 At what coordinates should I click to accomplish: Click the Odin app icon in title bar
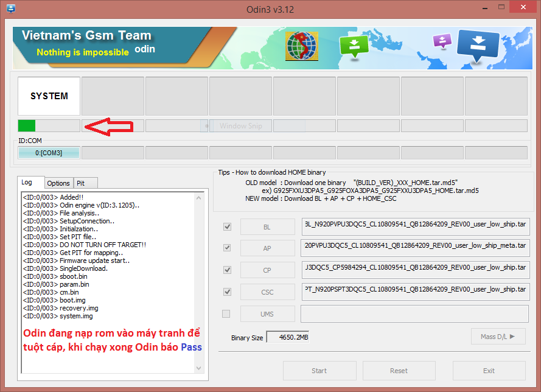pyautogui.click(x=11, y=9)
